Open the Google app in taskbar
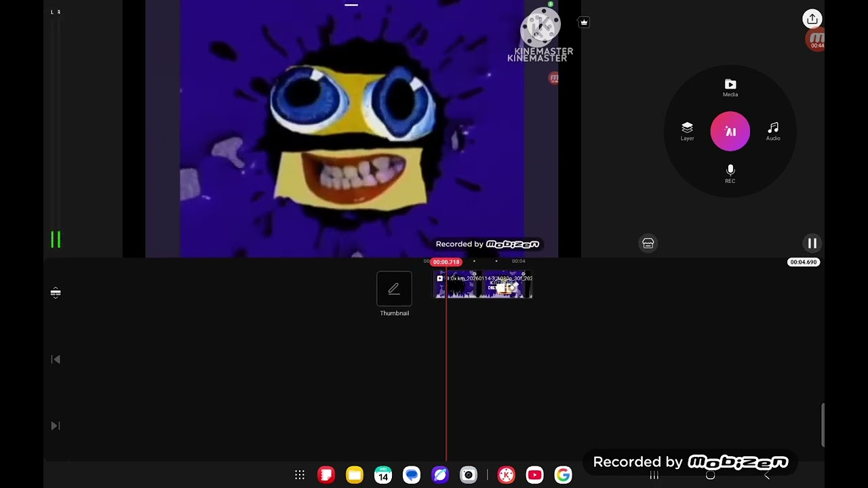Image resolution: width=868 pixels, height=488 pixels. pos(564,475)
